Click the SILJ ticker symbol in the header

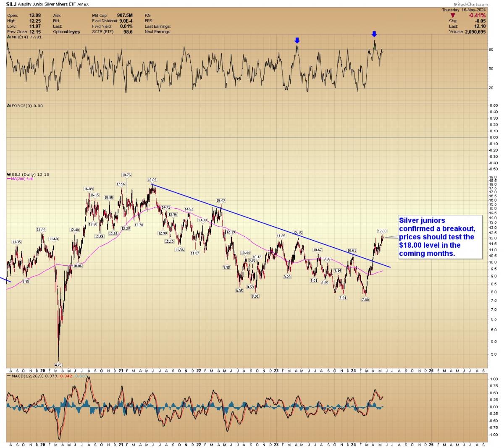click(12, 3)
